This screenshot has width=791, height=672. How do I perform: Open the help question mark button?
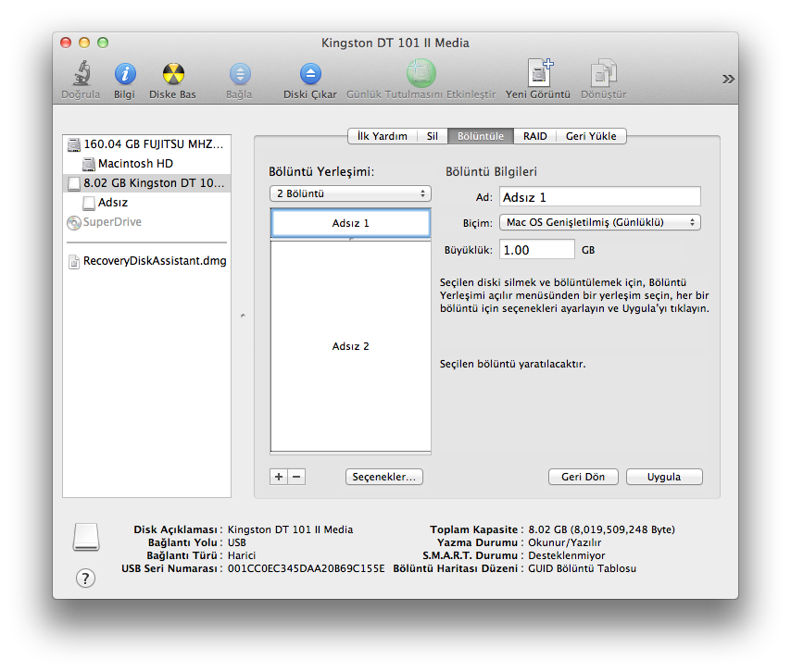tap(84, 579)
